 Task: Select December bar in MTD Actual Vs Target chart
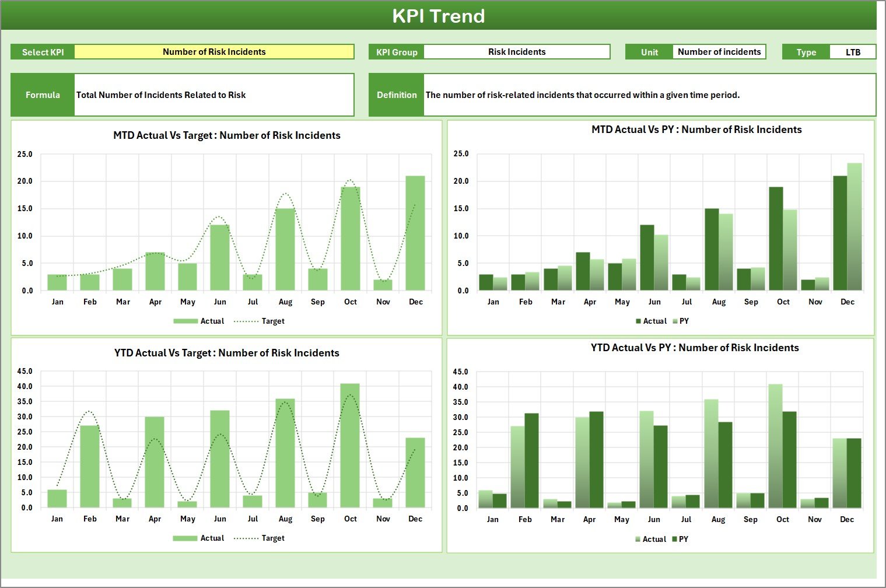tap(415, 233)
